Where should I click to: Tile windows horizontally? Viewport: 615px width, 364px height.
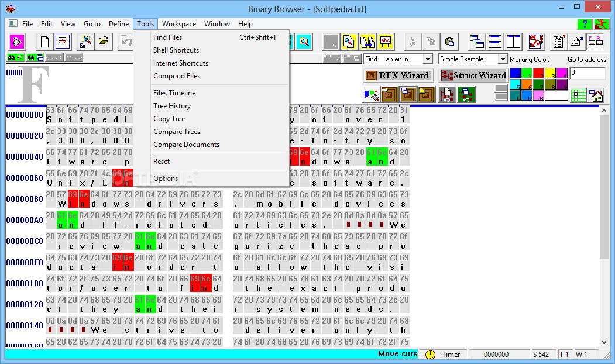point(495,41)
